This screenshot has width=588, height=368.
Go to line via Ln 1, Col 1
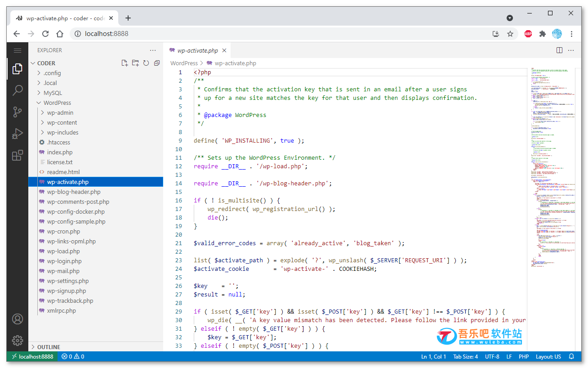[x=434, y=357]
